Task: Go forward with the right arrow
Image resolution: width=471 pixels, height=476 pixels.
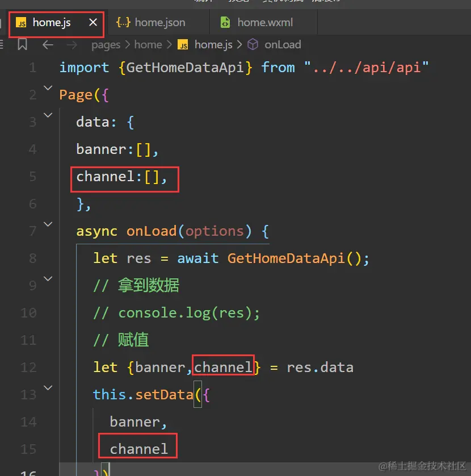Action: 72,45
